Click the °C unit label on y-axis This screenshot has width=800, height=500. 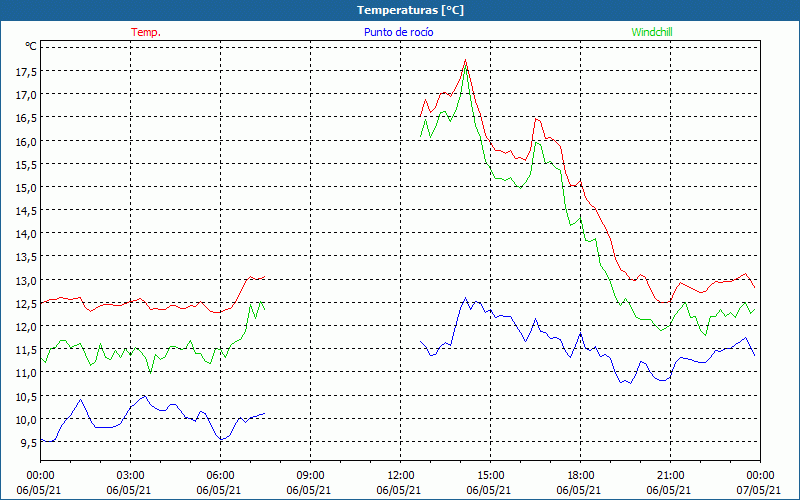[x=31, y=46]
